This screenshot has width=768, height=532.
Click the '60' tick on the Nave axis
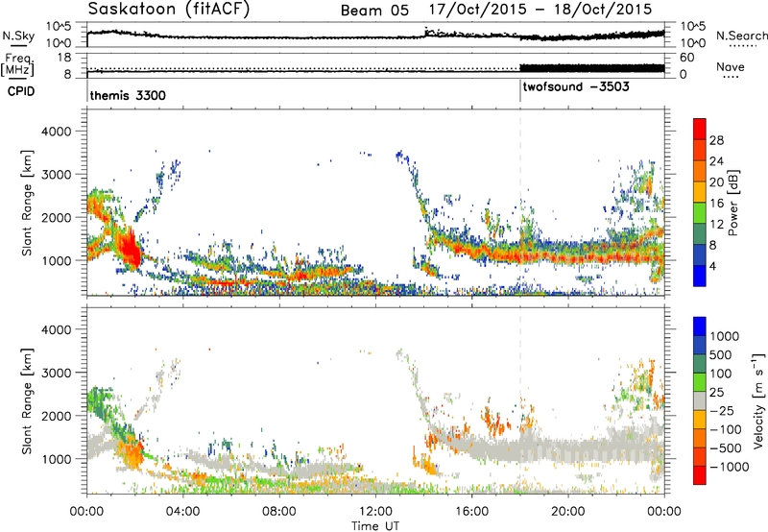tap(686, 58)
